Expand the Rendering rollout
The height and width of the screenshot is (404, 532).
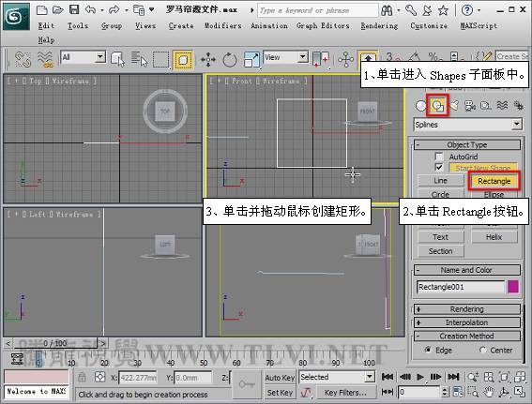click(467, 309)
